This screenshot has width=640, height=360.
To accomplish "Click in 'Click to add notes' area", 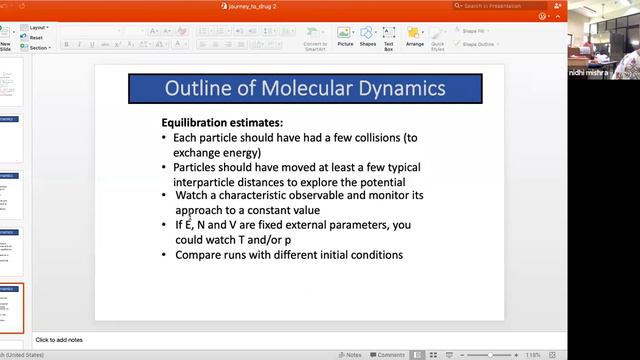I will click(59, 340).
